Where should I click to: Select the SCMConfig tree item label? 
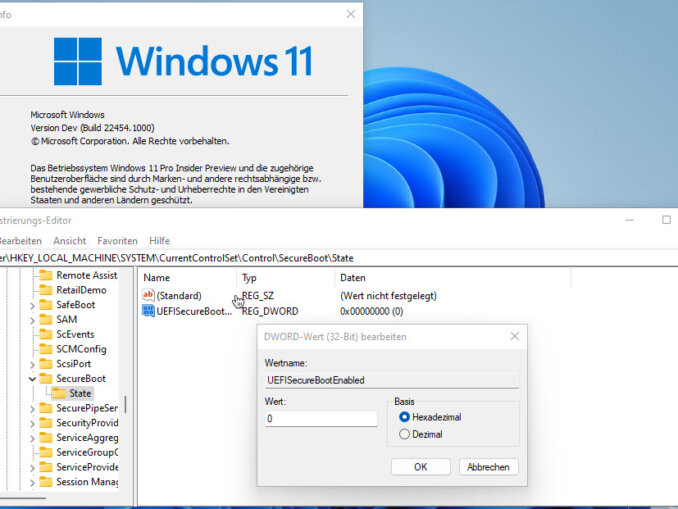pos(81,349)
